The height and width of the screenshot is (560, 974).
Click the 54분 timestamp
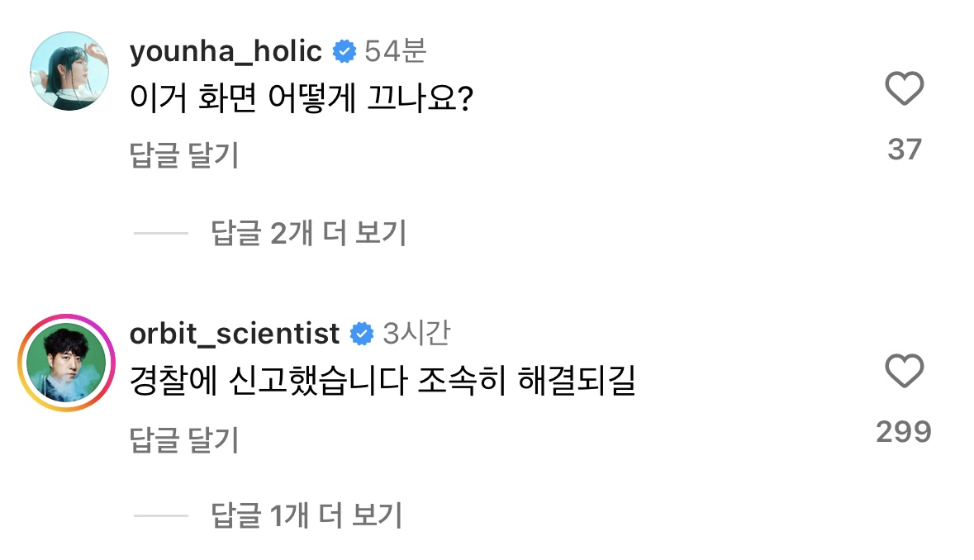[x=395, y=52]
